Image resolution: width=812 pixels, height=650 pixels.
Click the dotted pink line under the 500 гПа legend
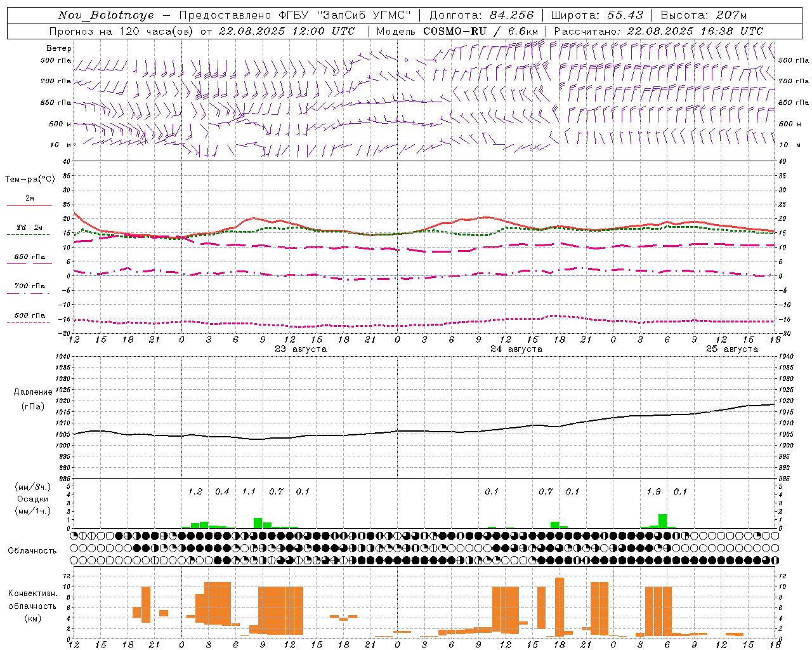(28, 322)
